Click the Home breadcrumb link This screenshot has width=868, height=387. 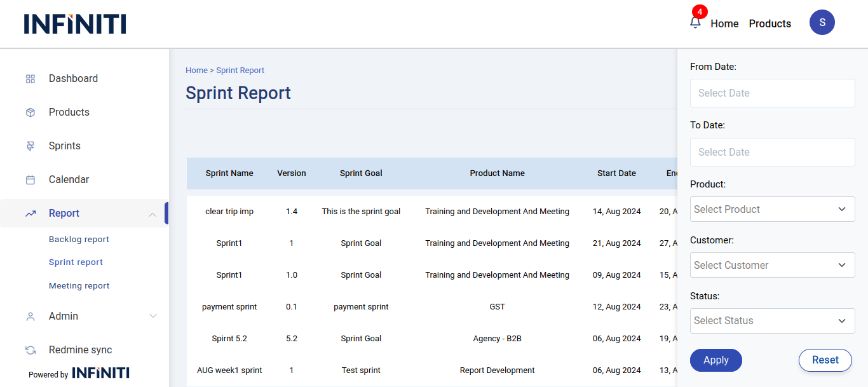point(196,71)
